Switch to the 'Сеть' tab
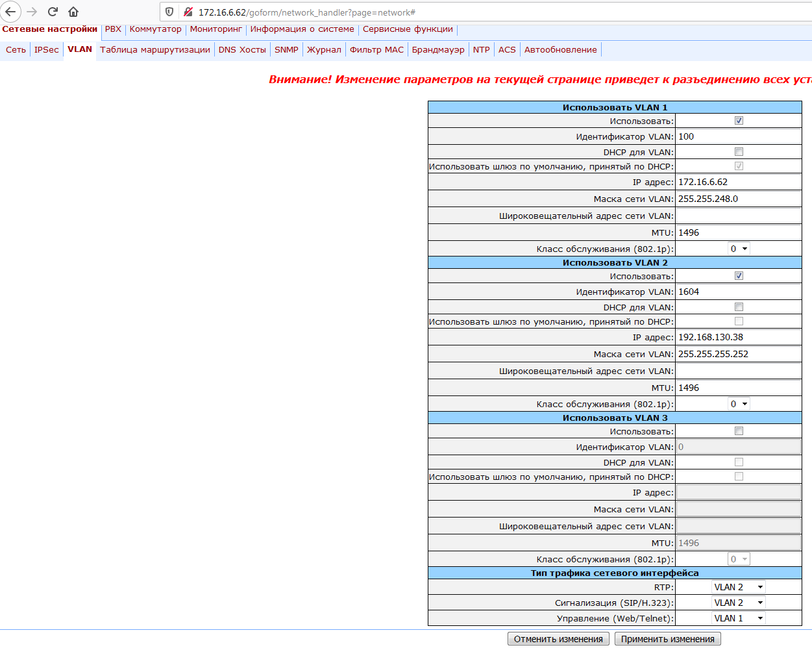This screenshot has width=812, height=650. pos(16,50)
